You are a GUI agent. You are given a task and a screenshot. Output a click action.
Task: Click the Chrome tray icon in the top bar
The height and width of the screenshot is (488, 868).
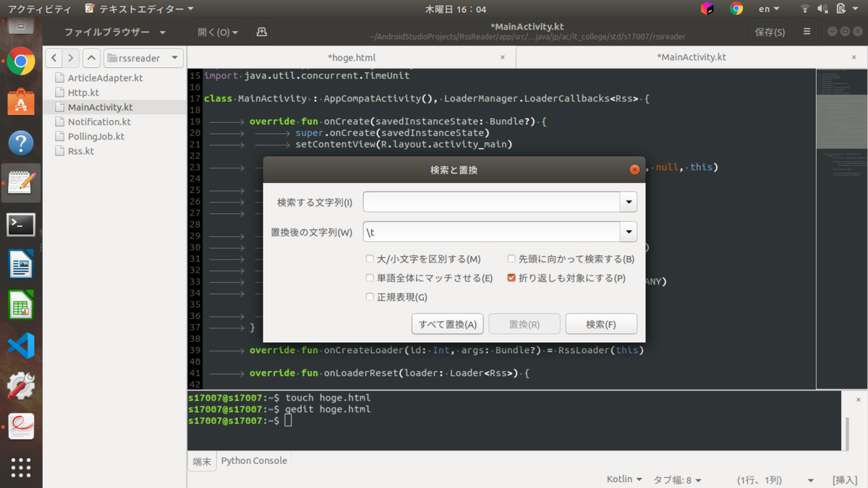(x=736, y=9)
